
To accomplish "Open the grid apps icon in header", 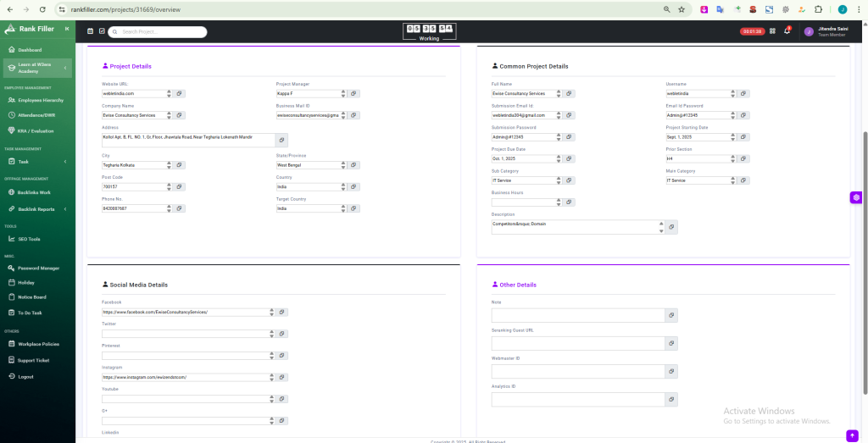I will pos(772,31).
